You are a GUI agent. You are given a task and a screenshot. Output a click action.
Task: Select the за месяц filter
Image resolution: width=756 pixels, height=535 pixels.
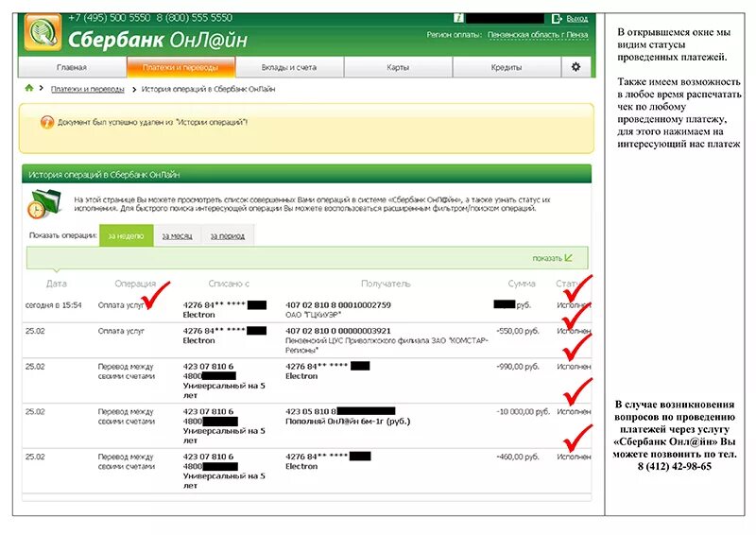(x=177, y=236)
